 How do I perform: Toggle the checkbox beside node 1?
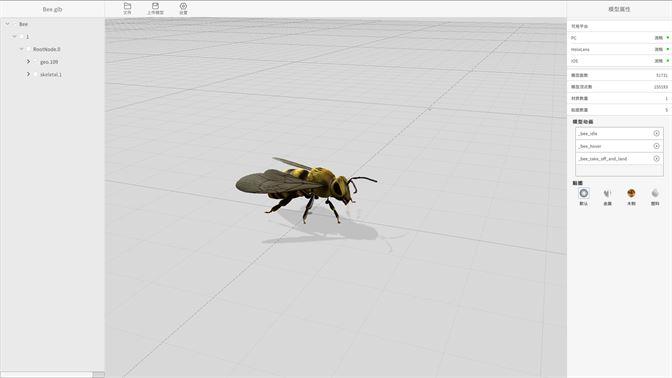point(22,36)
